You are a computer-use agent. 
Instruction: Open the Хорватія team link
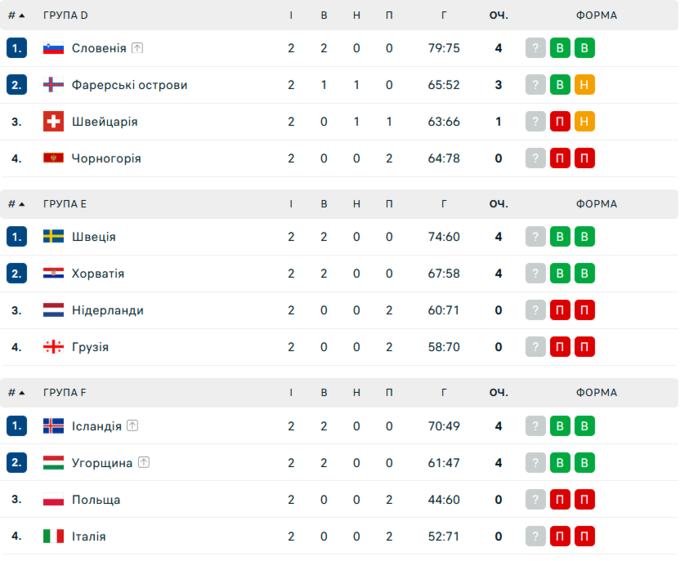[x=98, y=274]
